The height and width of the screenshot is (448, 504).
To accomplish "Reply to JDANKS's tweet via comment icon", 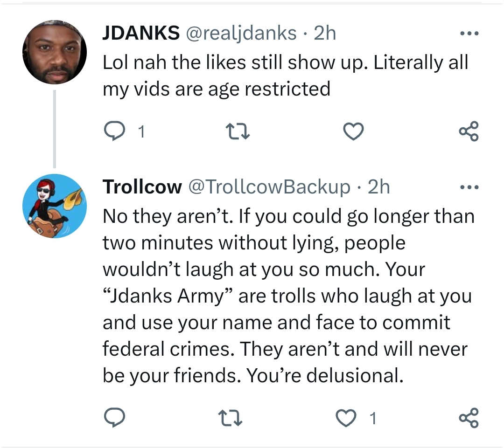I will 113,132.
